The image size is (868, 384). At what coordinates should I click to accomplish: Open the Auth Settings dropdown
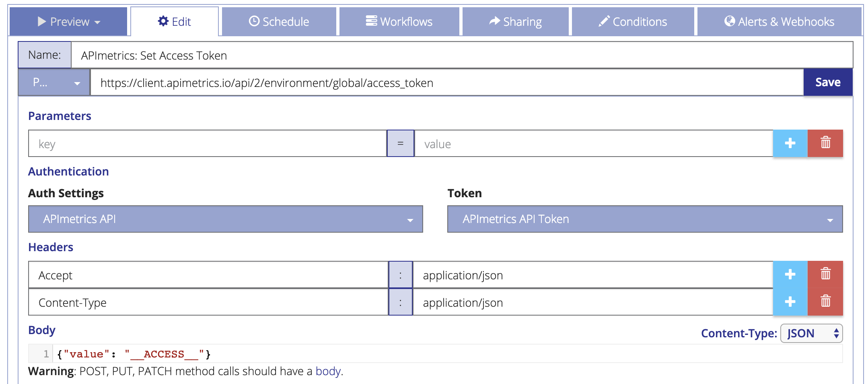click(x=226, y=219)
